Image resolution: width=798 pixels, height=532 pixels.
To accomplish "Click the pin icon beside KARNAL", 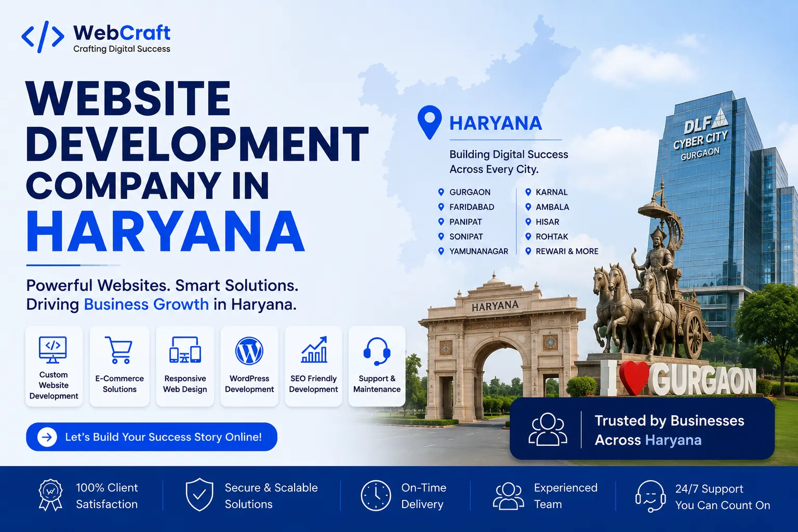I will (x=528, y=192).
